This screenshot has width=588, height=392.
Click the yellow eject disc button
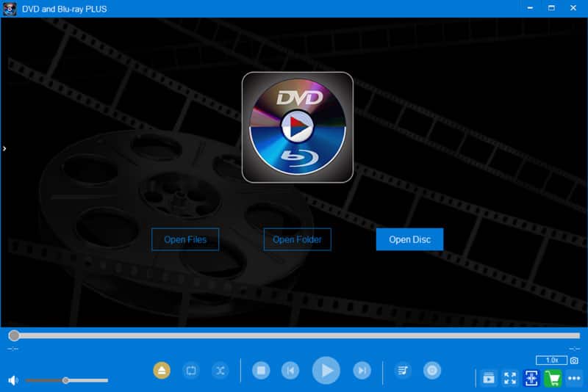click(x=162, y=371)
